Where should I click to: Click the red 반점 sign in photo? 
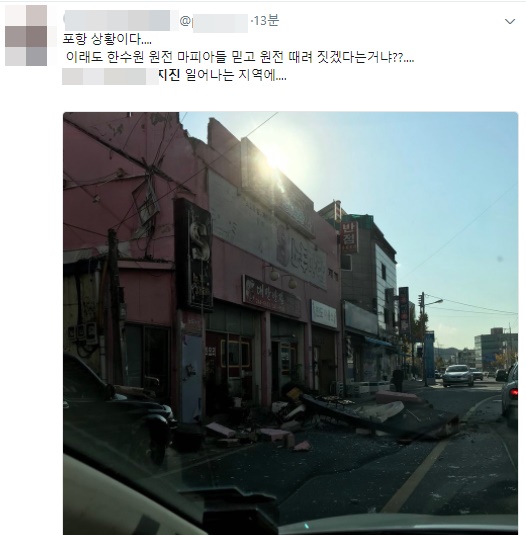pyautogui.click(x=349, y=236)
